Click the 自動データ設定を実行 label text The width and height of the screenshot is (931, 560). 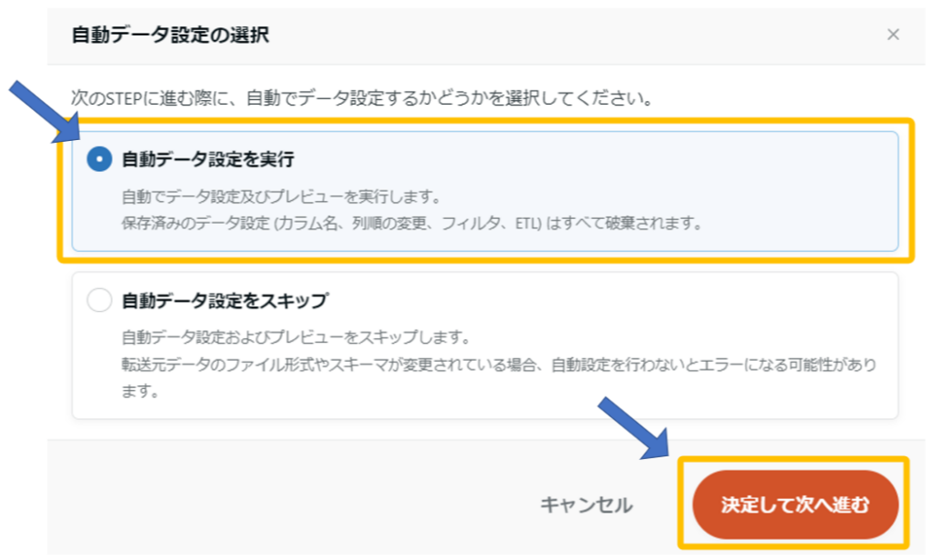point(208,160)
